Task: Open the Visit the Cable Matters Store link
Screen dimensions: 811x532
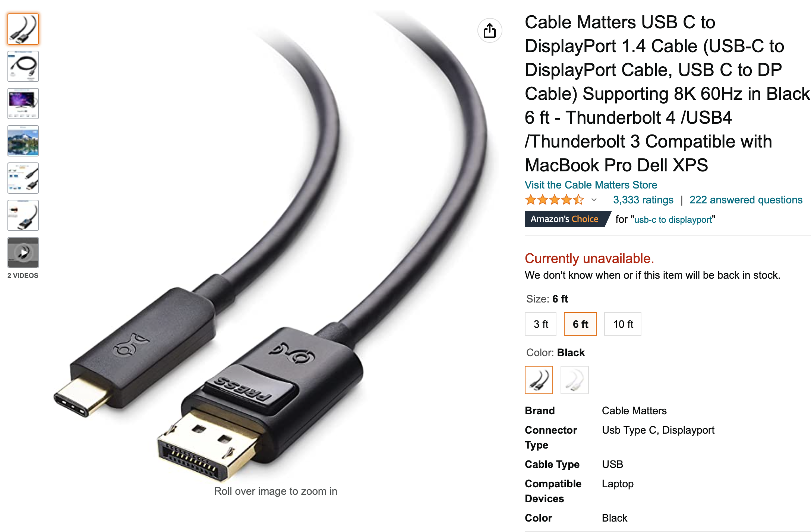Action: pos(591,185)
